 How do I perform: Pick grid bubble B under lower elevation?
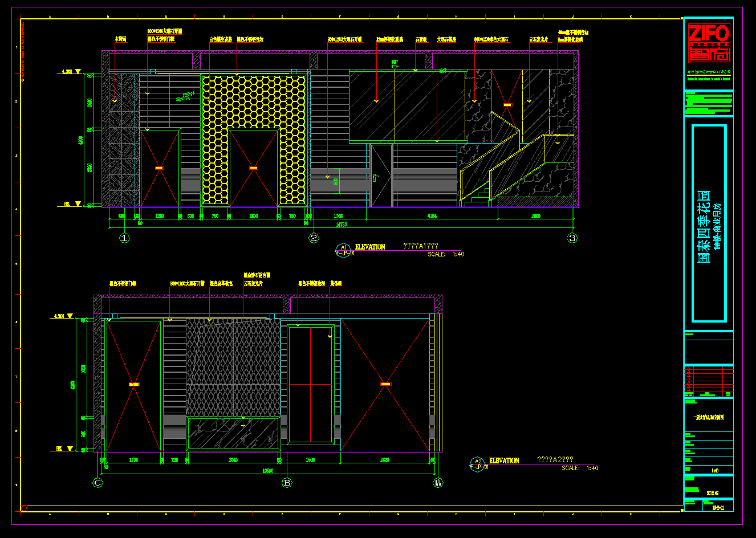pos(287,483)
